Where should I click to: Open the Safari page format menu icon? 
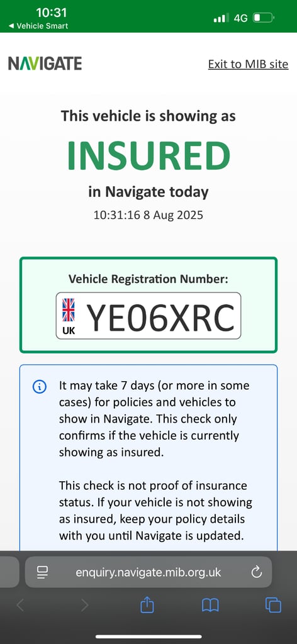(42, 572)
